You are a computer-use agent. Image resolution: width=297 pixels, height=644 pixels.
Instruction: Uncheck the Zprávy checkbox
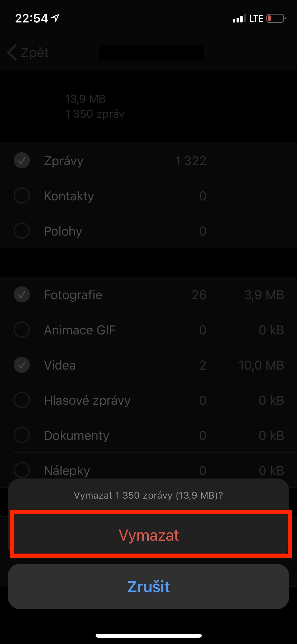(x=22, y=160)
